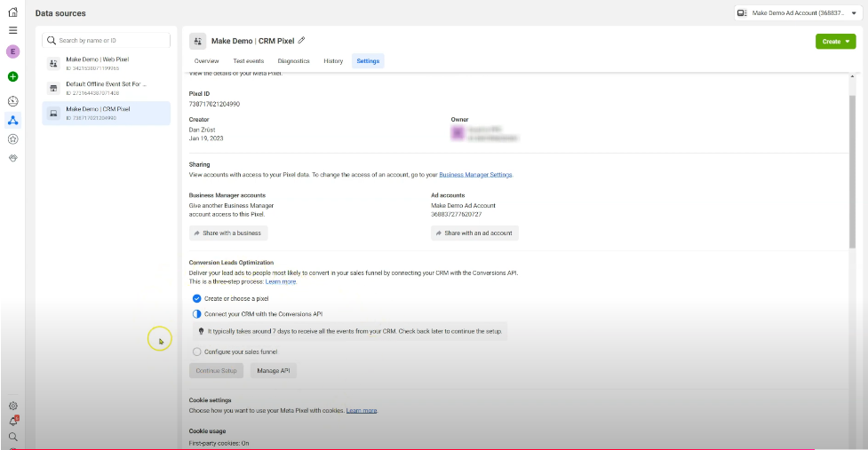868x450 pixels.
Task: Click the green plus connect data source icon
Action: [12, 76]
